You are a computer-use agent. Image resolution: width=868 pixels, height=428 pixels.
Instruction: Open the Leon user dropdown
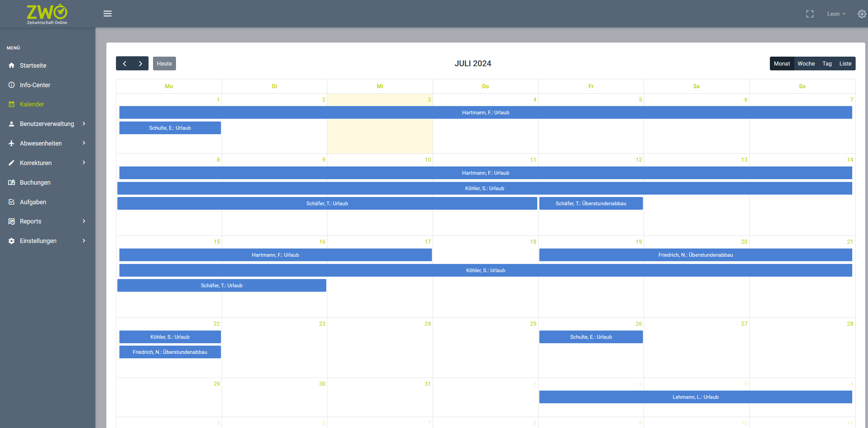836,14
